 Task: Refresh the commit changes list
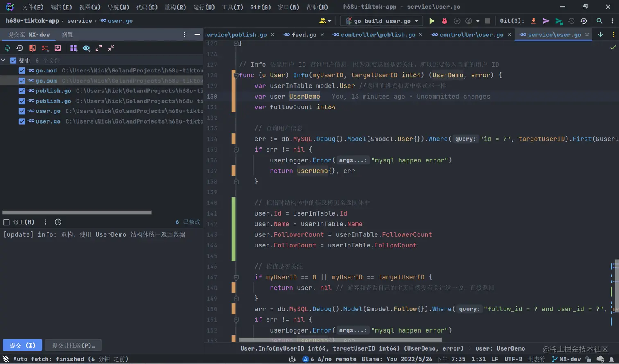click(7, 48)
